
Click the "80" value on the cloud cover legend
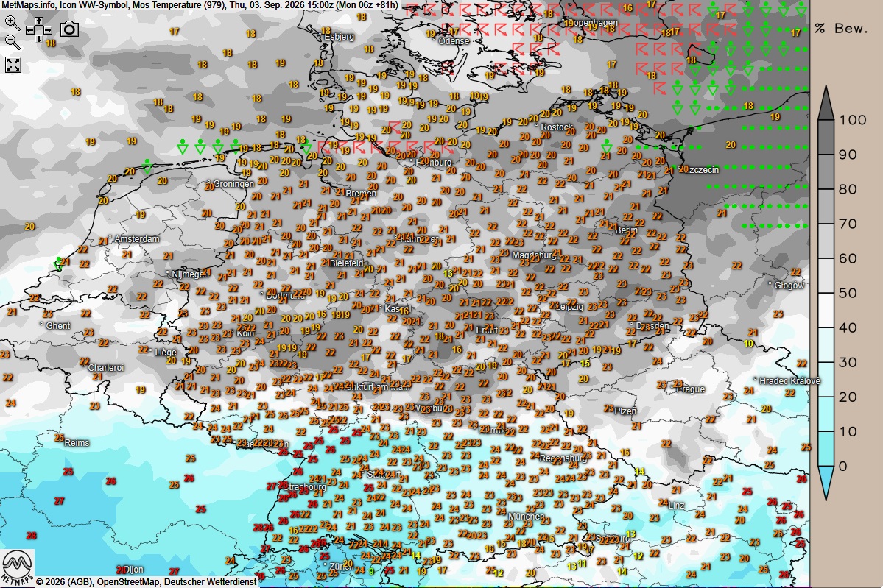point(848,189)
